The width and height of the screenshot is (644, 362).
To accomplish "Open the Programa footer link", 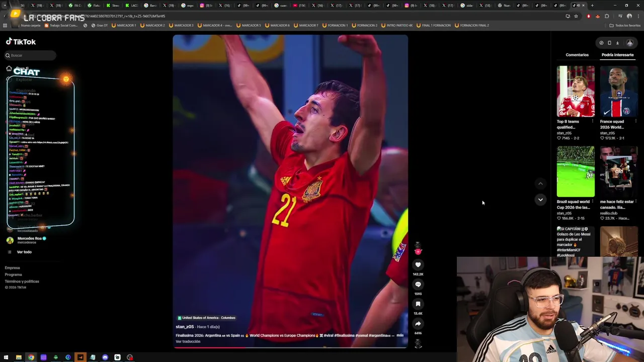I will coord(13,275).
